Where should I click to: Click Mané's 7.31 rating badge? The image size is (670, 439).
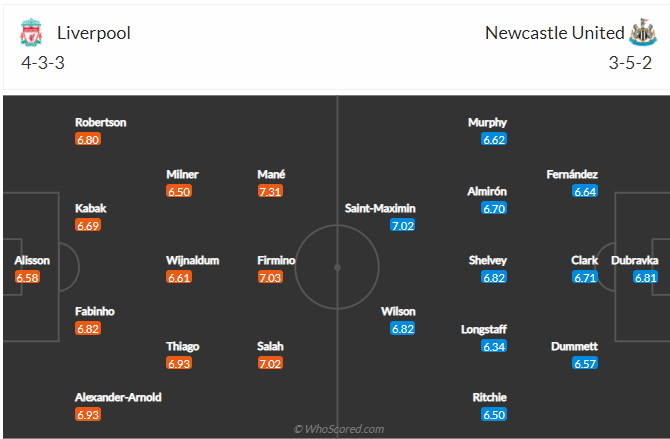tap(271, 191)
